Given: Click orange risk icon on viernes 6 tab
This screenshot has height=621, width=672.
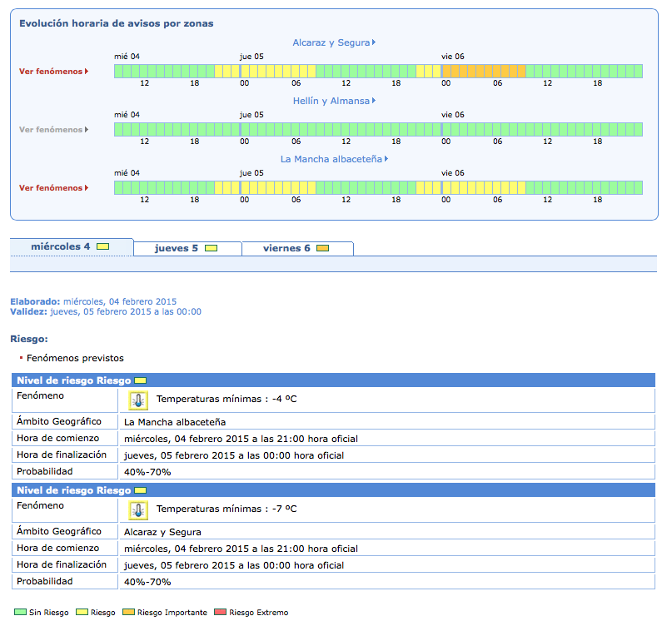Looking at the screenshot, I should pyautogui.click(x=323, y=249).
